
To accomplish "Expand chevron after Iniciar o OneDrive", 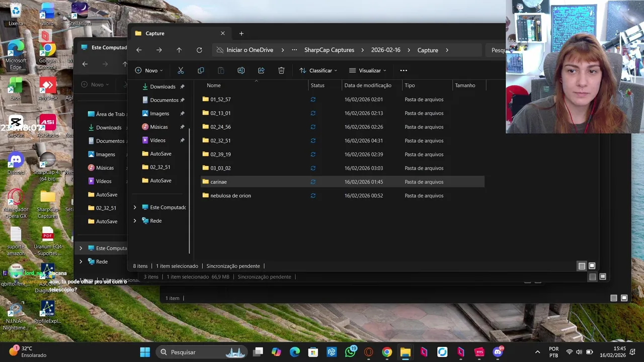I will tap(283, 50).
